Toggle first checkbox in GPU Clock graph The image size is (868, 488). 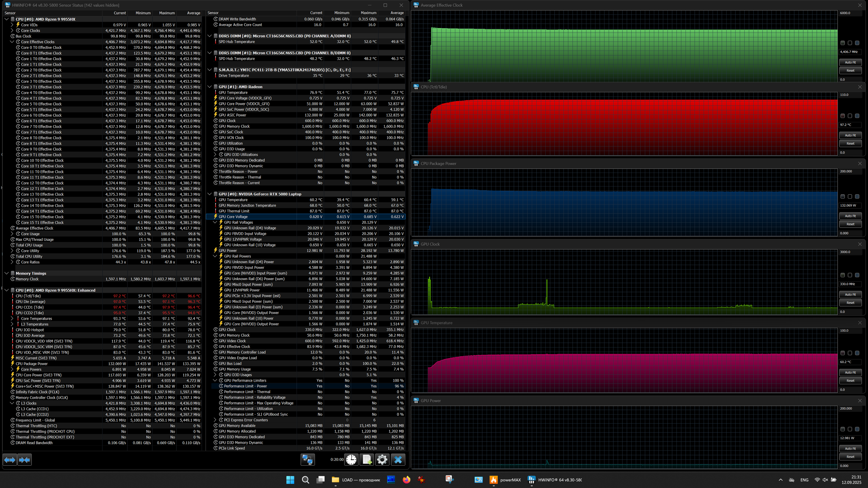[x=842, y=275]
